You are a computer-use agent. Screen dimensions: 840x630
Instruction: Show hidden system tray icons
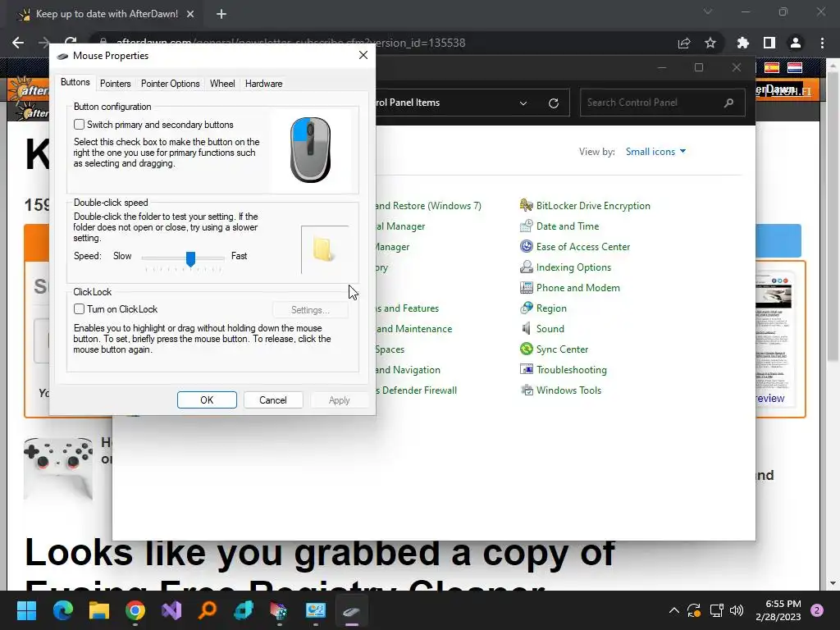pyautogui.click(x=674, y=610)
